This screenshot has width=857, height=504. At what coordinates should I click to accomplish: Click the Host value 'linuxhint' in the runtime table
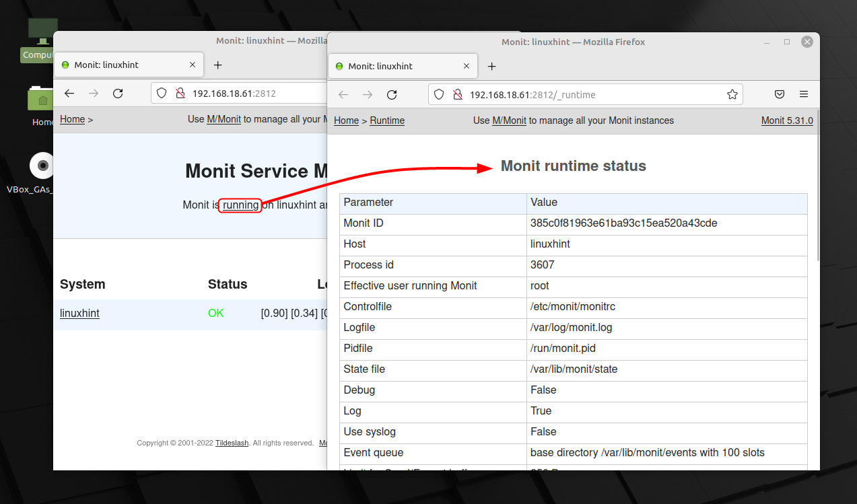[x=550, y=244]
